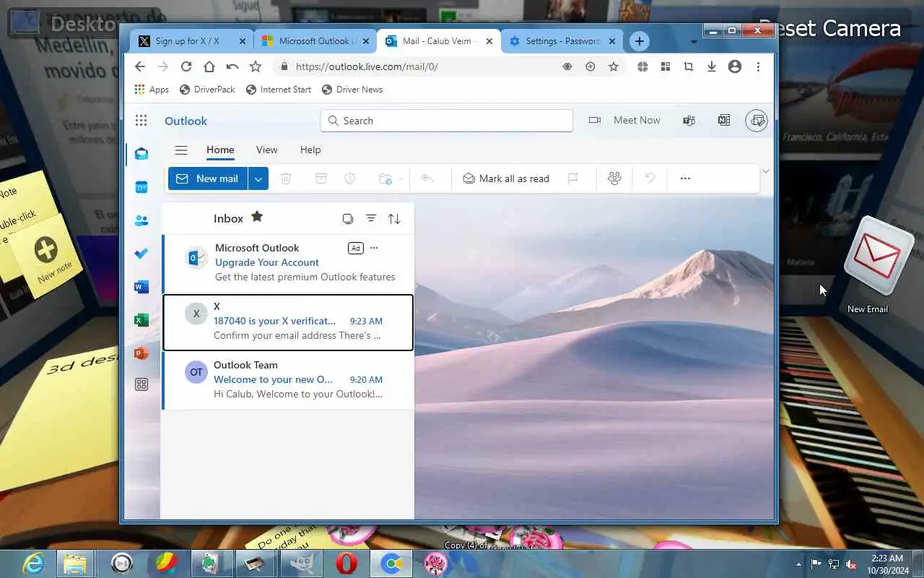924x578 pixels.
Task: Open the Outlook app launcher grid
Action: (x=141, y=121)
